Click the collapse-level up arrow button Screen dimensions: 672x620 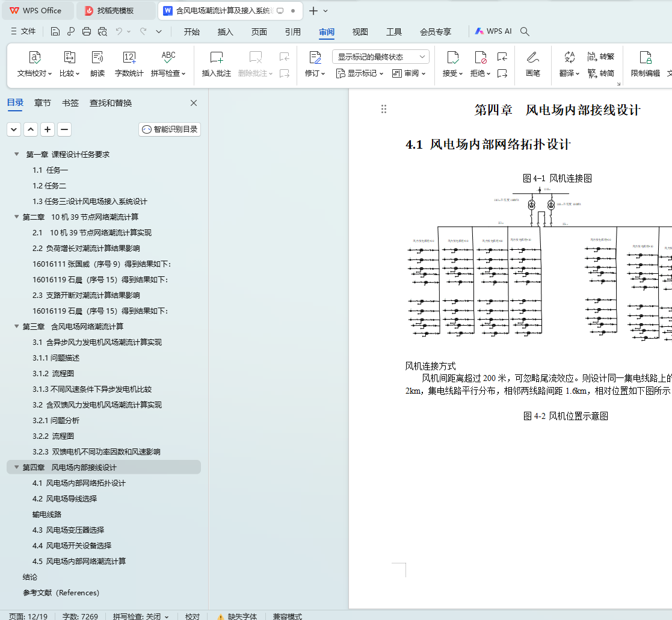tap(31, 129)
